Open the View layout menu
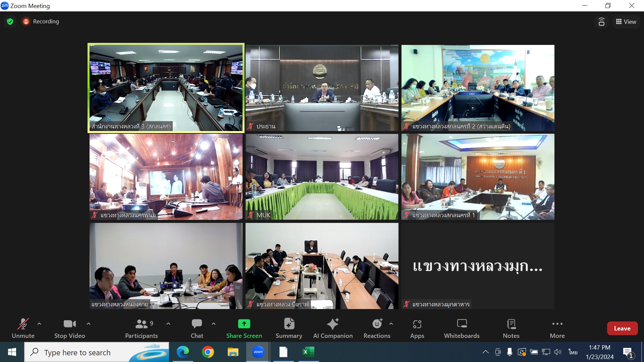 point(626,22)
